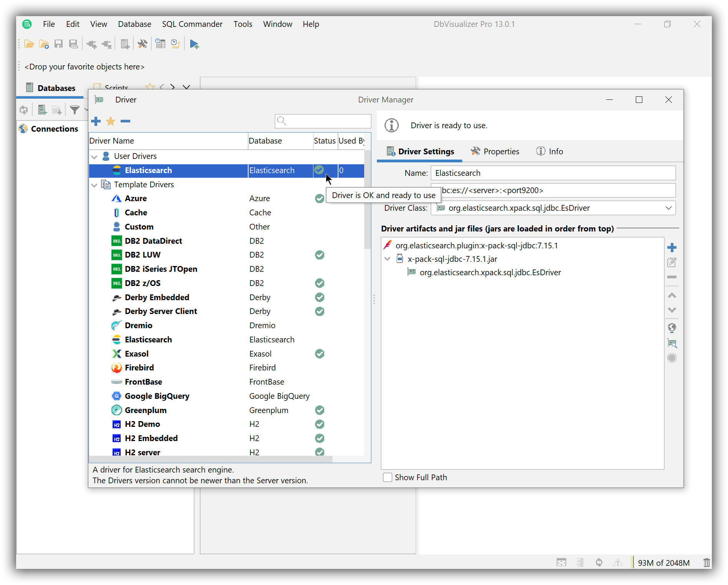Collapse the x-pack-sql-jdbc-7.15.1.jar entry

(x=387, y=259)
